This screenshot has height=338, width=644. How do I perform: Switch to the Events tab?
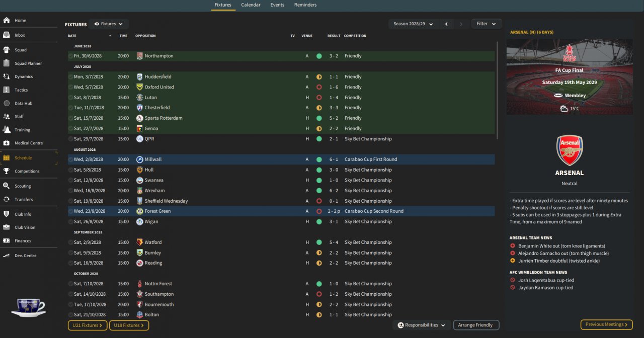(277, 5)
